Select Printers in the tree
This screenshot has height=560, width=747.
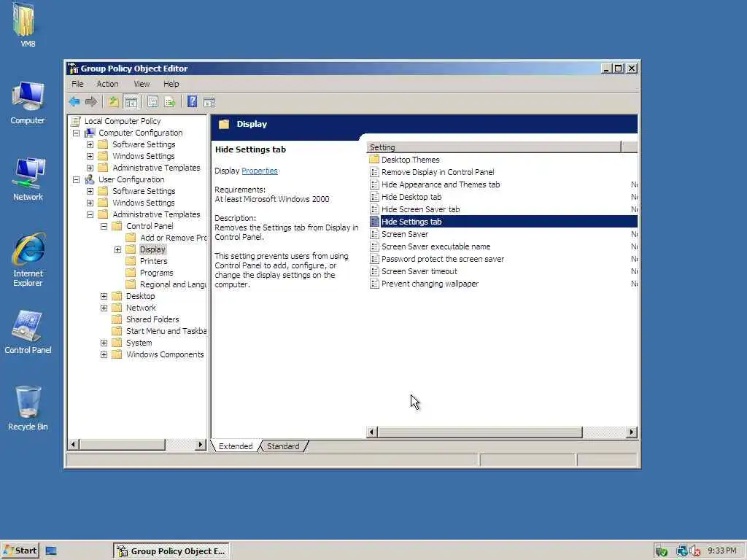click(x=153, y=261)
